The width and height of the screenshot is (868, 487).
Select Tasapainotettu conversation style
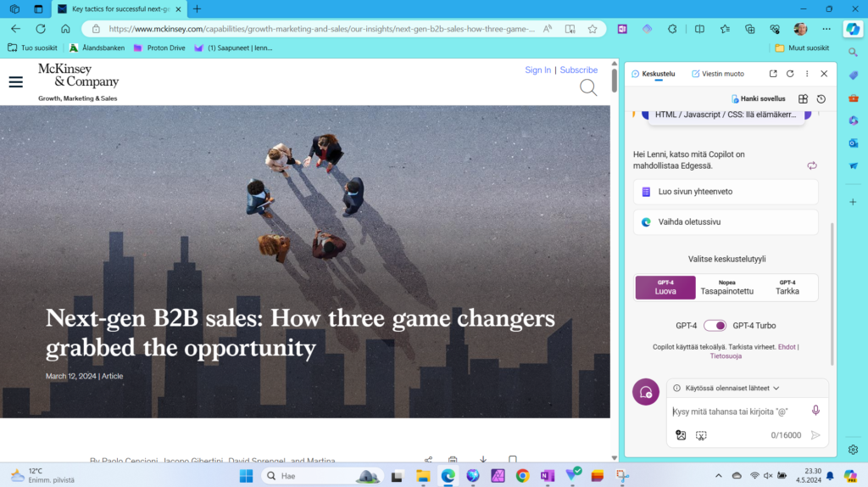click(726, 288)
